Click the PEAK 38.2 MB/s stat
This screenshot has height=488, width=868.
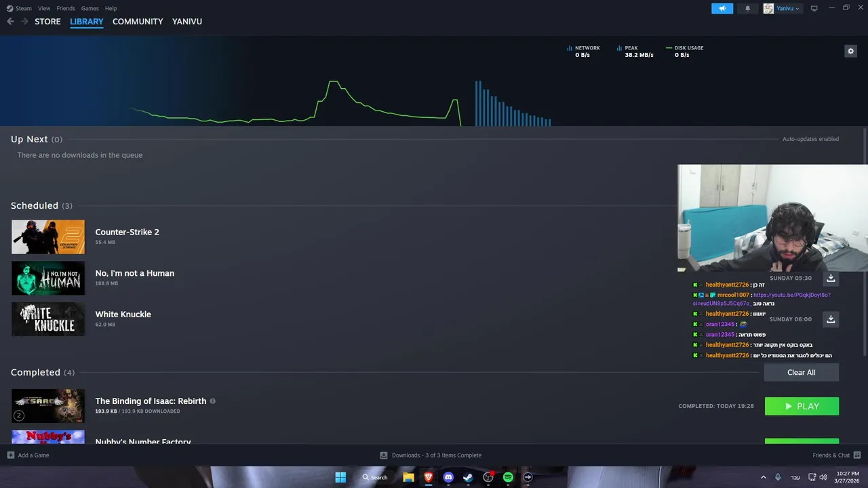tap(635, 51)
